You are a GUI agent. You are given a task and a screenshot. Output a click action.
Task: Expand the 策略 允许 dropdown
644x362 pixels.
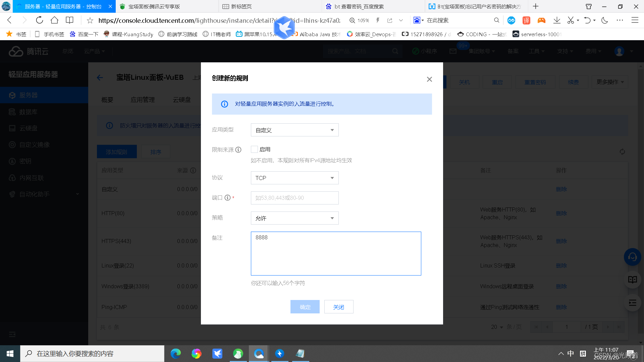[294, 218]
